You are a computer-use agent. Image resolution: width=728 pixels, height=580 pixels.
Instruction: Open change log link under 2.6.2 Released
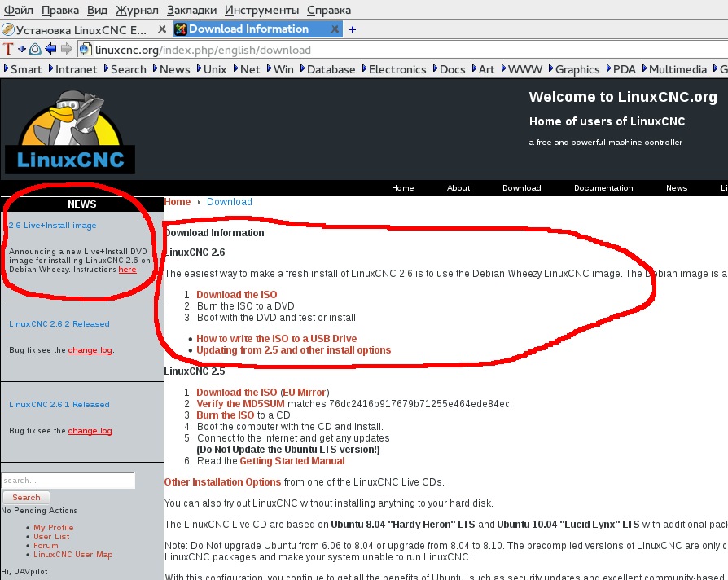point(90,350)
